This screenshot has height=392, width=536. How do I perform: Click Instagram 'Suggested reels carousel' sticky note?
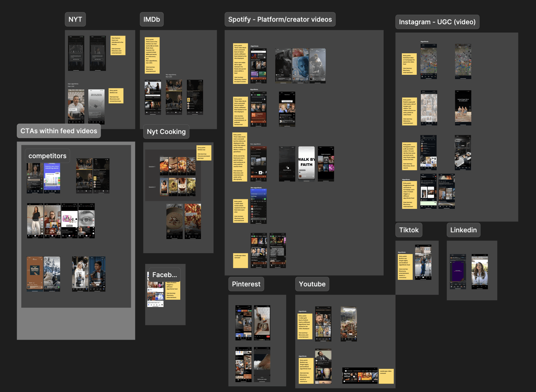[x=409, y=195]
